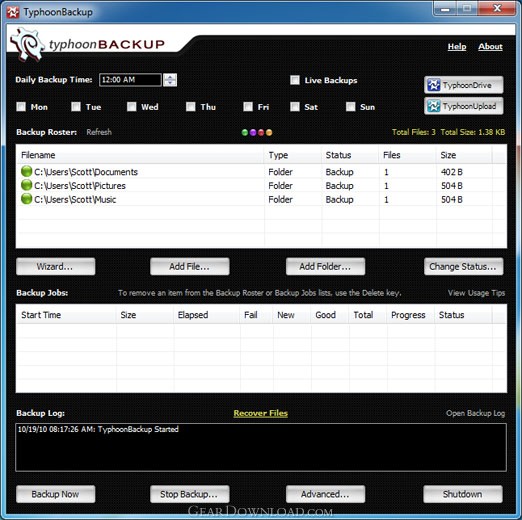The height and width of the screenshot is (520, 522).
Task: Open the Recover Files link
Action: [x=261, y=413]
